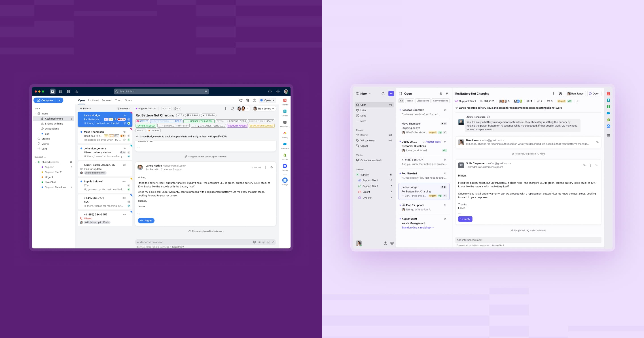Collapse the Shared inboxes tree chevron
This screenshot has width=644, height=338.
36,162
